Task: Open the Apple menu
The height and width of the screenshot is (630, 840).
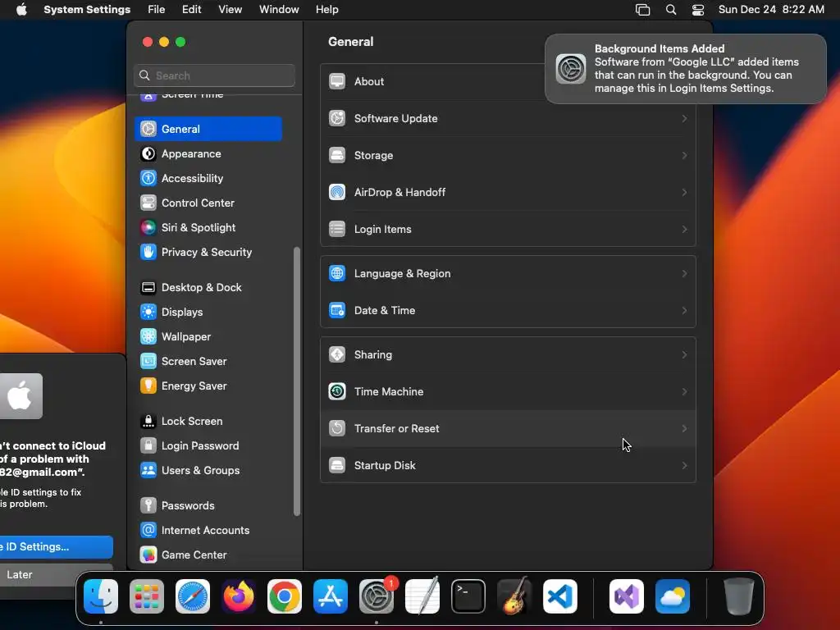Action: click(x=21, y=10)
